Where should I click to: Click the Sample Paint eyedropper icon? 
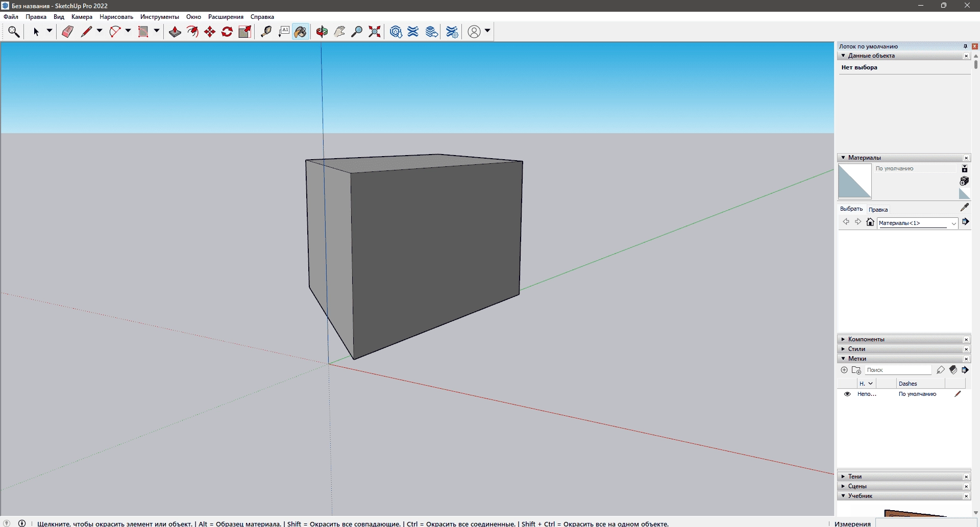click(964, 207)
